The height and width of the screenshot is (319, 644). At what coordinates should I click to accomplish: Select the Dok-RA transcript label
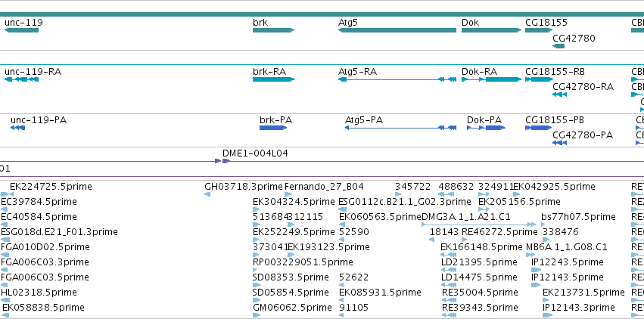pos(479,72)
